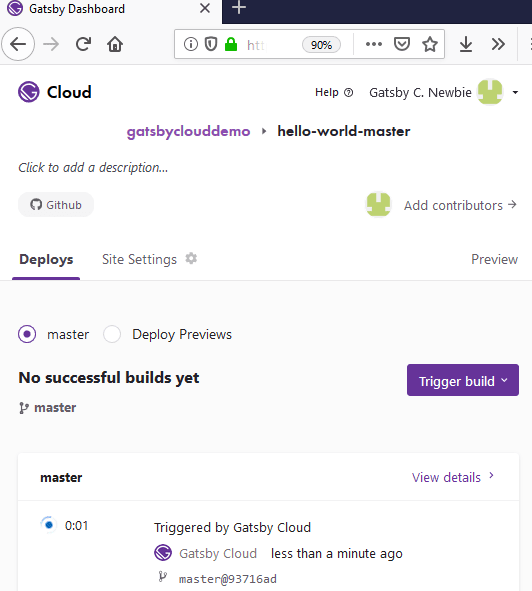Screen dimensions: 532x591
Task: Open the master@93716ad commit reference
Action: tap(228, 579)
